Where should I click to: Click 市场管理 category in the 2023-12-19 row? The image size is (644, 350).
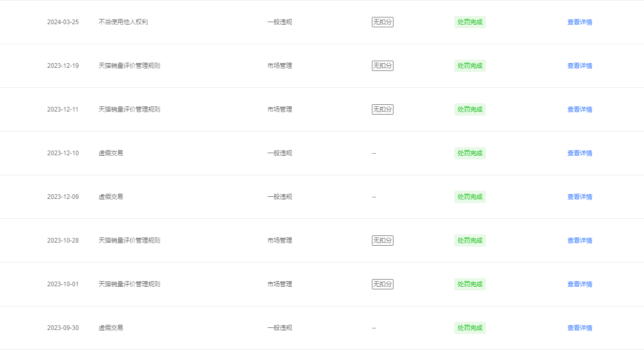point(280,66)
